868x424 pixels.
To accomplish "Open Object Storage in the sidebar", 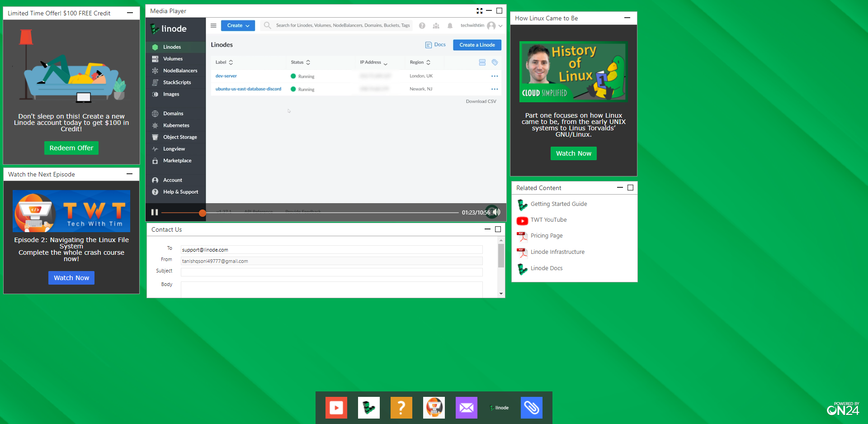I will (x=175, y=137).
